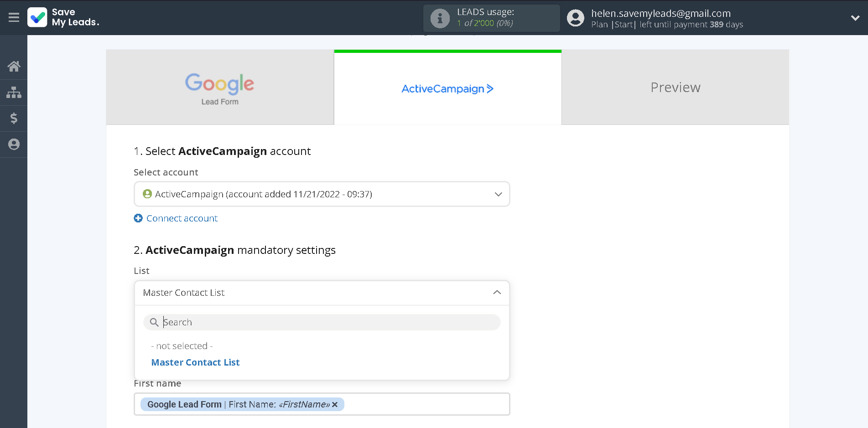
Task: Open the profile icon in sidebar
Action: click(14, 144)
